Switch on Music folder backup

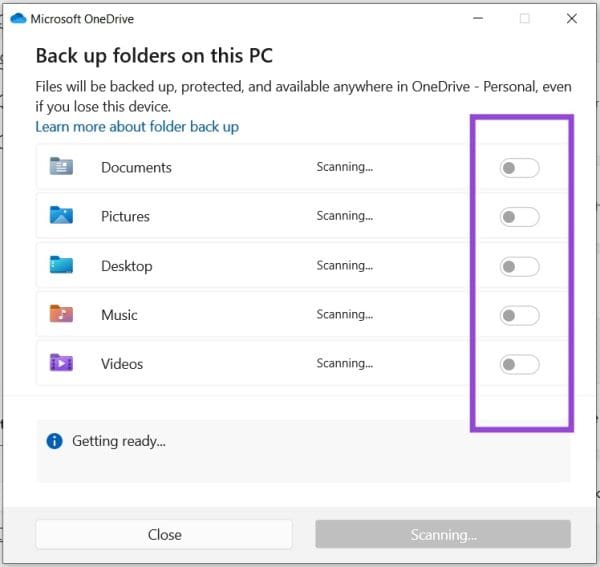tap(519, 316)
